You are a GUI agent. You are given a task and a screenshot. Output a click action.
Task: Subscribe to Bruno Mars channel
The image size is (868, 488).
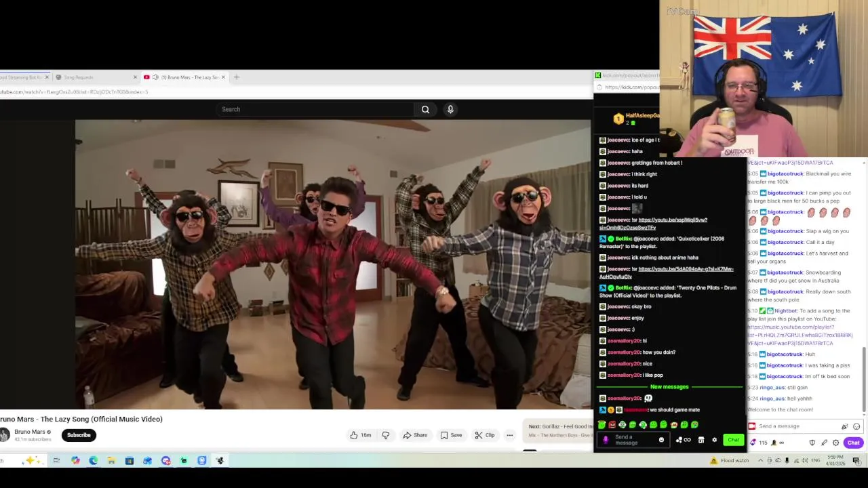pos(79,435)
